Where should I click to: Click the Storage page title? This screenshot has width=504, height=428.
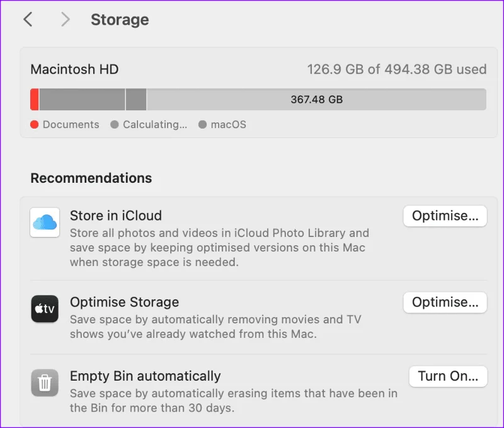120,20
